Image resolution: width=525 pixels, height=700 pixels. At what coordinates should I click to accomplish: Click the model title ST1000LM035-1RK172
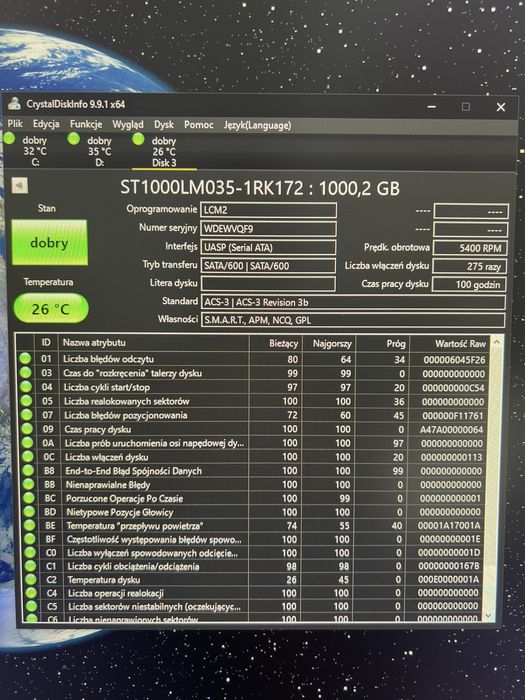click(x=212, y=188)
